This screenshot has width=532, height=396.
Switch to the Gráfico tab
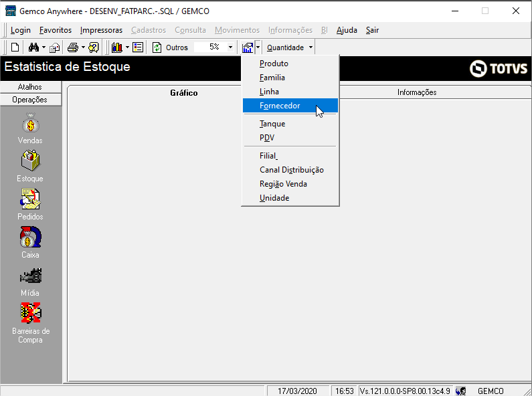pos(183,93)
